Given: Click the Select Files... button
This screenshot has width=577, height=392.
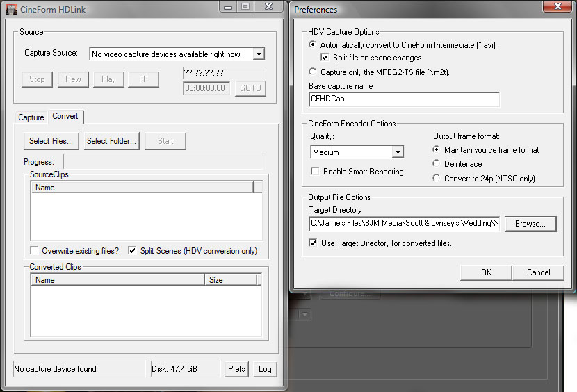Looking at the screenshot, I should (x=51, y=141).
